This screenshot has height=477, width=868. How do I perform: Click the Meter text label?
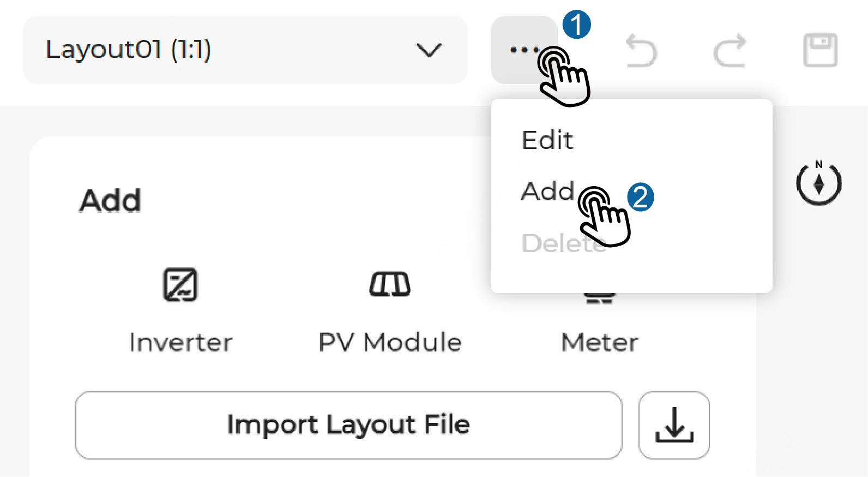[600, 343]
